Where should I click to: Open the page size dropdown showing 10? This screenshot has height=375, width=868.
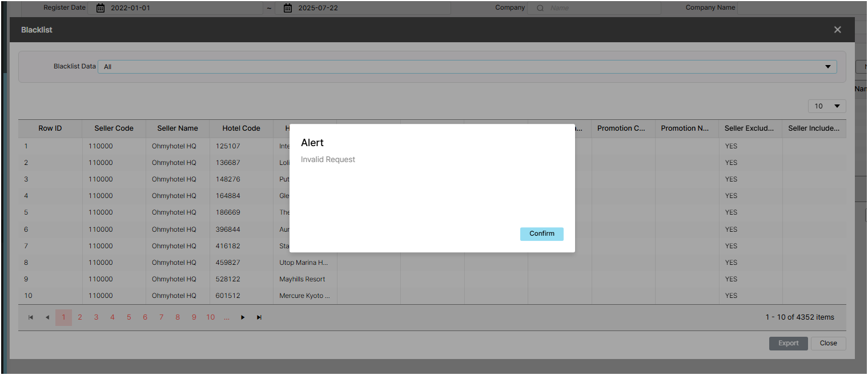[826, 106]
